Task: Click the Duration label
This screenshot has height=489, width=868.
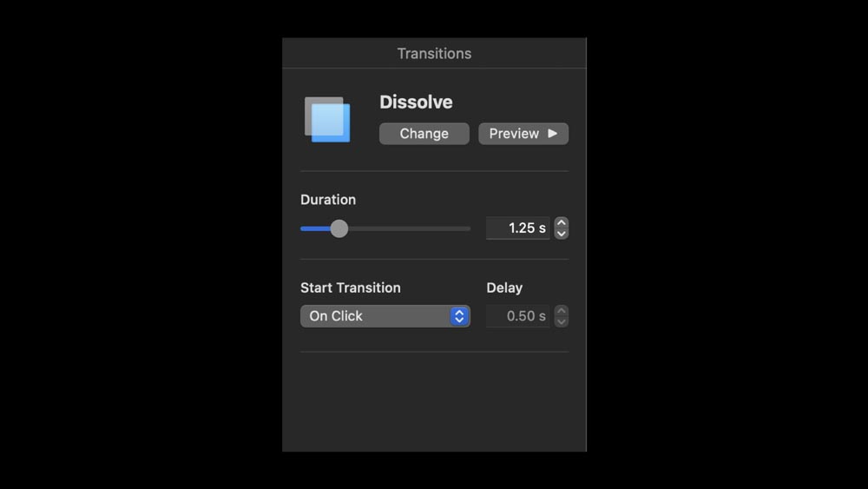Action: pos(328,200)
